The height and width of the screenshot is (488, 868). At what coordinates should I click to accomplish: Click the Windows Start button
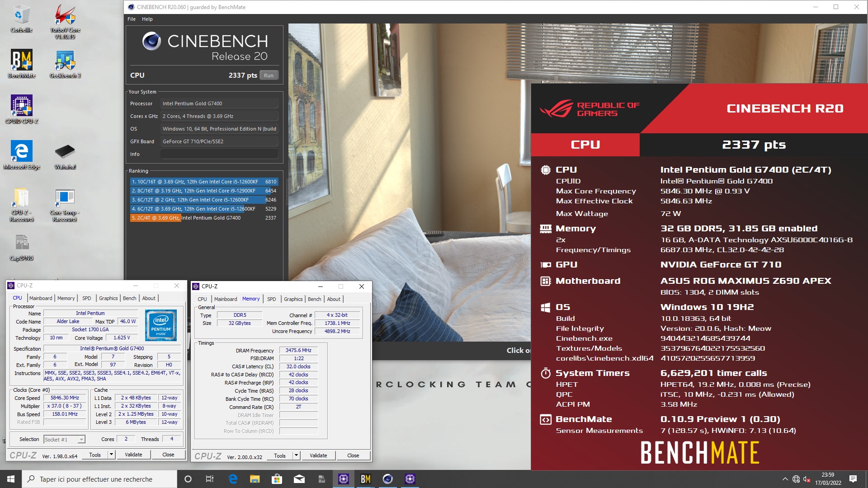tap(11, 479)
